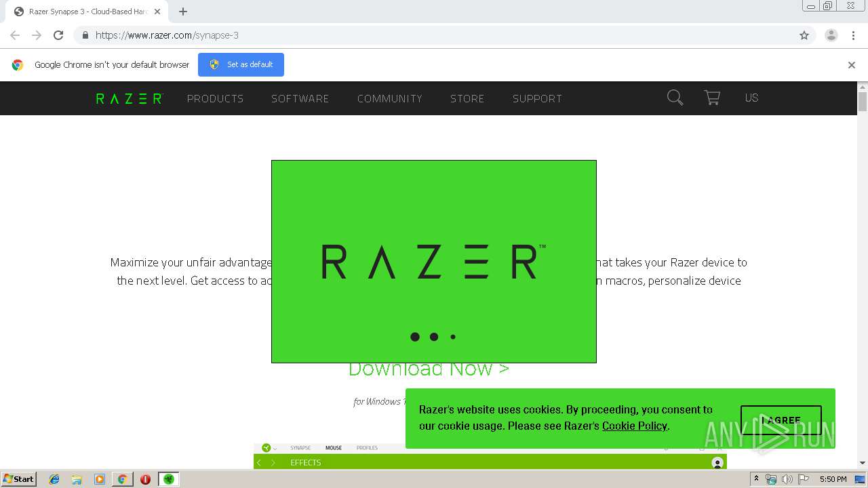
Task: Select the Razer installer taskbar icon
Action: pos(168,479)
